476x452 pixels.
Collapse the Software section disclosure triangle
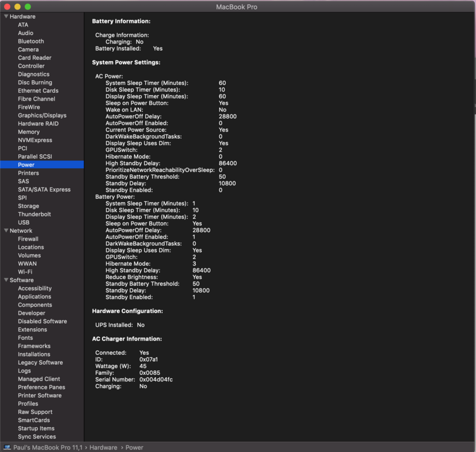(6, 280)
